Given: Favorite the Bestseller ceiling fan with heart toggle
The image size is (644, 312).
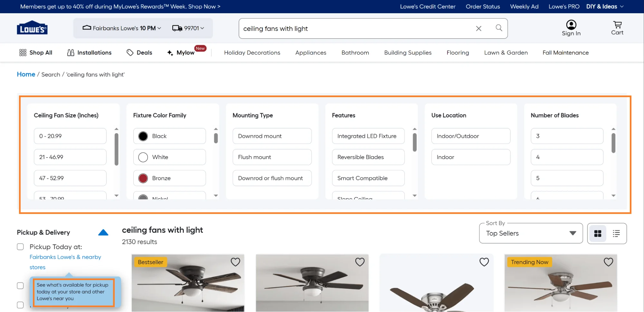Looking at the screenshot, I should [235, 262].
